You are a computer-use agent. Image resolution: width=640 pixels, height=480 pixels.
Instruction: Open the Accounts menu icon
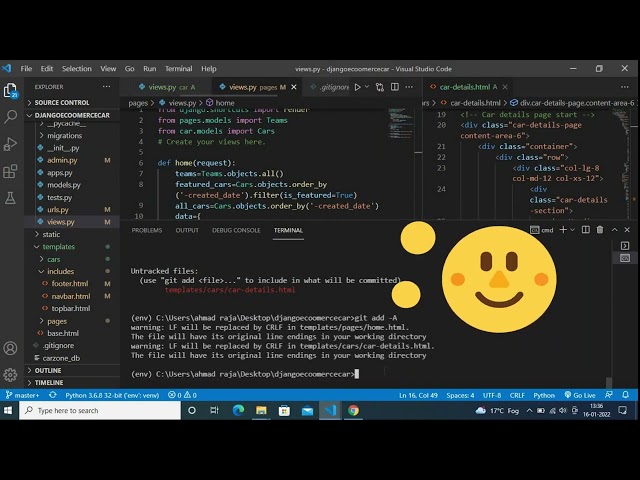10,348
